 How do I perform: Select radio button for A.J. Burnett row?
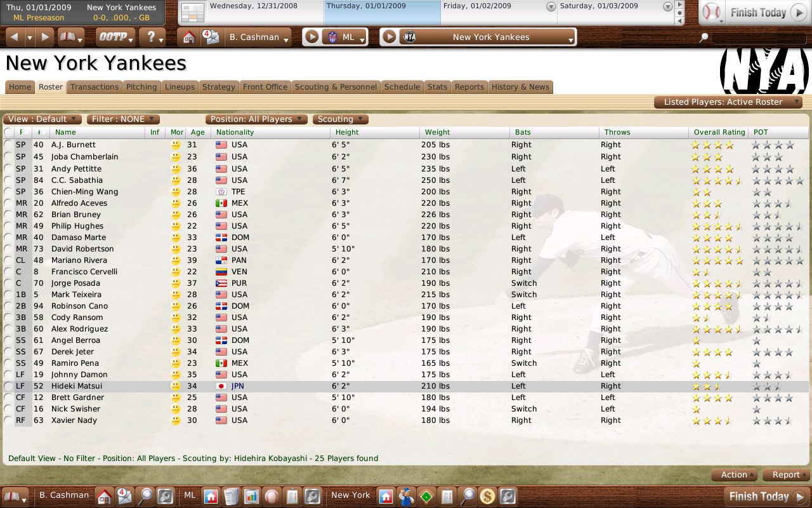click(8, 145)
